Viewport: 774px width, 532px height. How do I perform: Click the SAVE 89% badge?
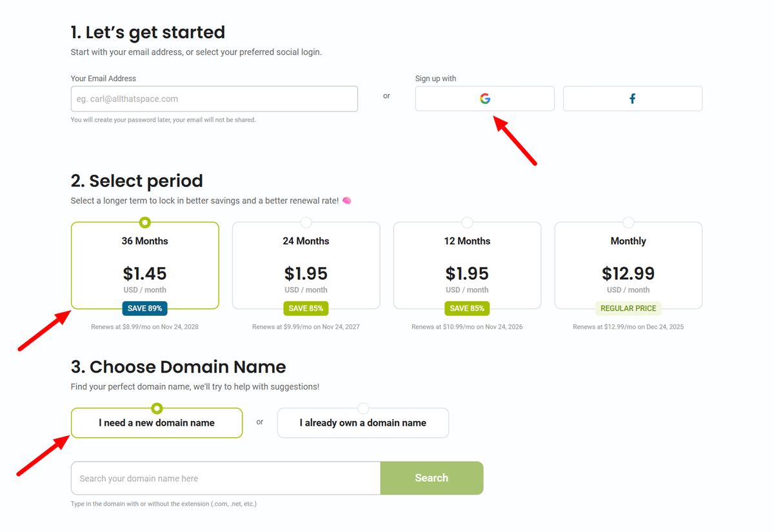tap(144, 308)
